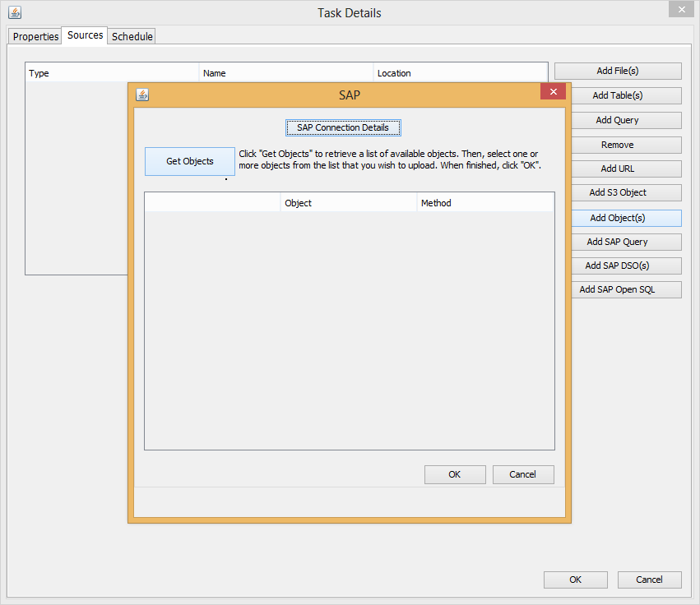Viewport: 700px width, 605px height.
Task: Confirm the SAP dialog with OK
Action: coord(454,474)
